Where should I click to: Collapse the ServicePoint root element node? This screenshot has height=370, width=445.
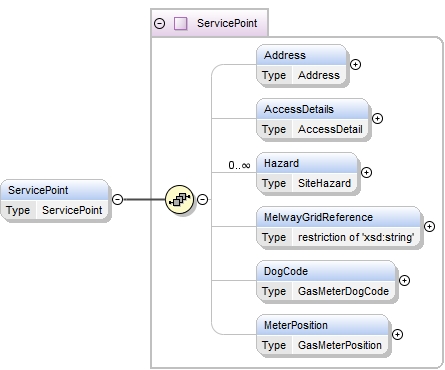117,199
